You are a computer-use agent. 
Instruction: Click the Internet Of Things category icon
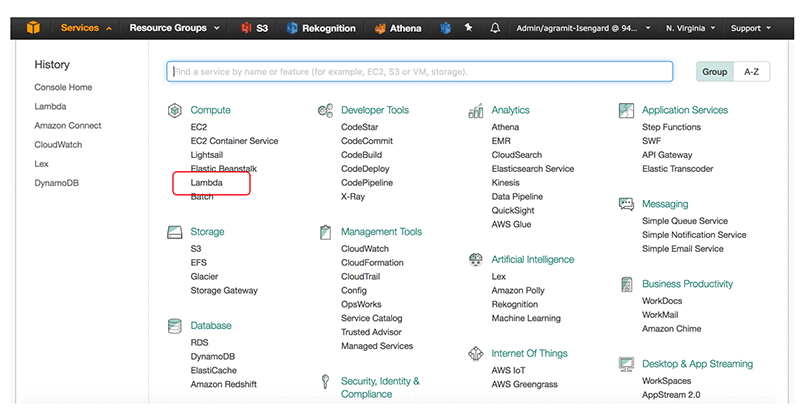pos(476,353)
